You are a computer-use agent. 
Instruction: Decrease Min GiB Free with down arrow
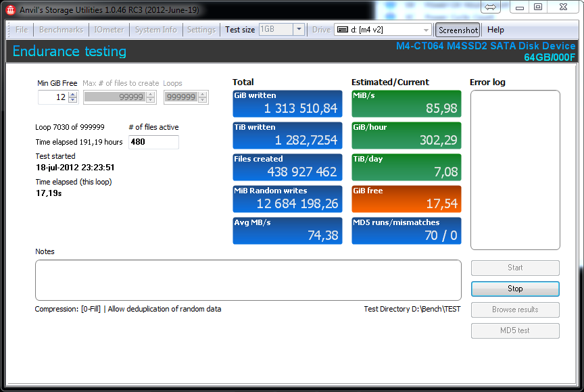point(73,100)
